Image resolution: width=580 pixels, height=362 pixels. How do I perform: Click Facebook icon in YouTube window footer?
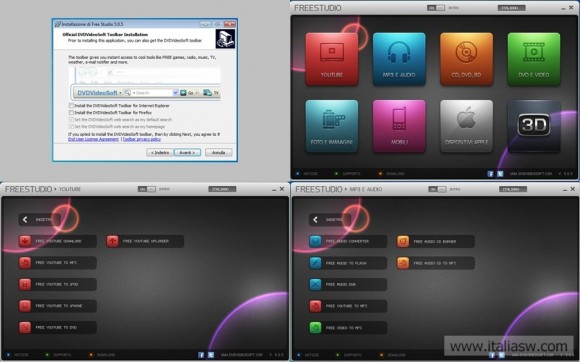point(201,355)
